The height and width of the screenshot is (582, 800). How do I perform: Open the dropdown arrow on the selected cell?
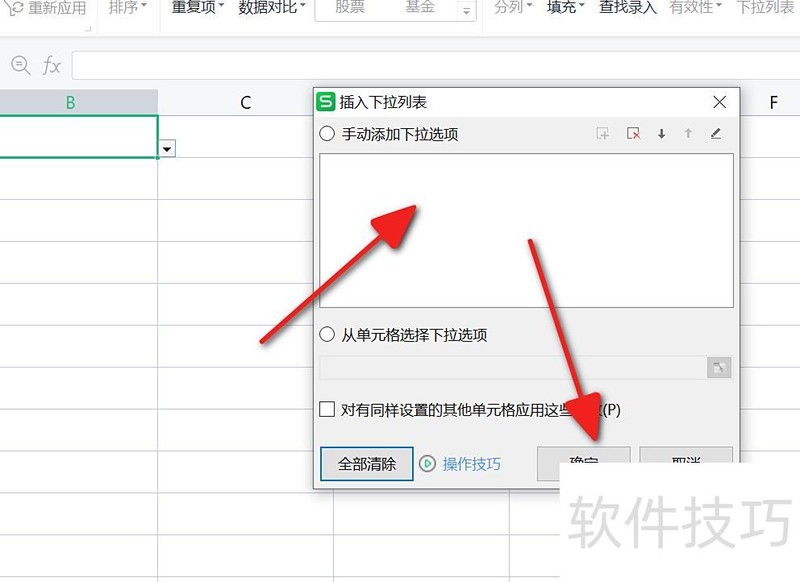pos(166,148)
